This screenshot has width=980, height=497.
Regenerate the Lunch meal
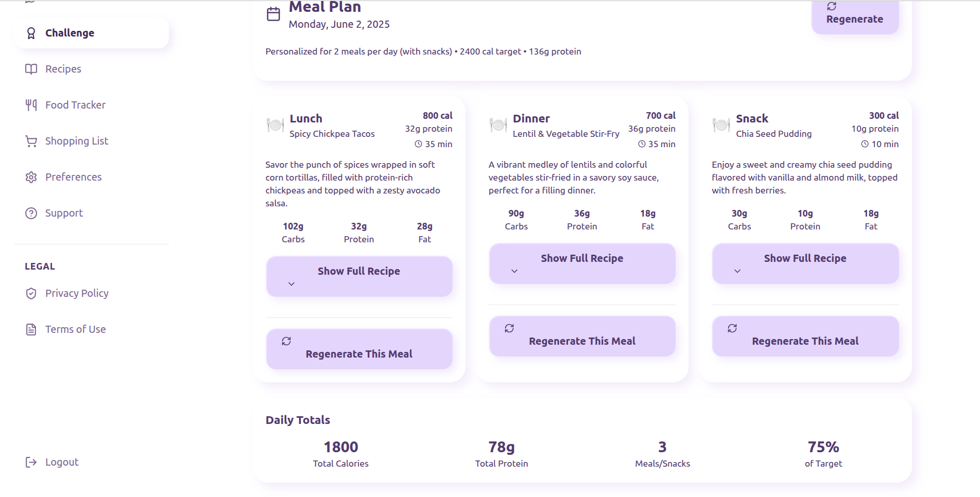(359, 349)
